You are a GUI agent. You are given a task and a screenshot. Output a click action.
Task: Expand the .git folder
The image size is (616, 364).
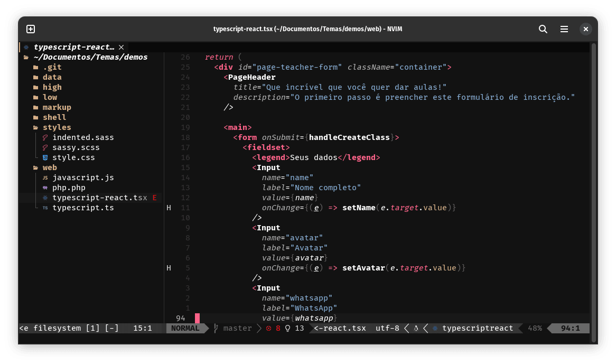pos(52,67)
